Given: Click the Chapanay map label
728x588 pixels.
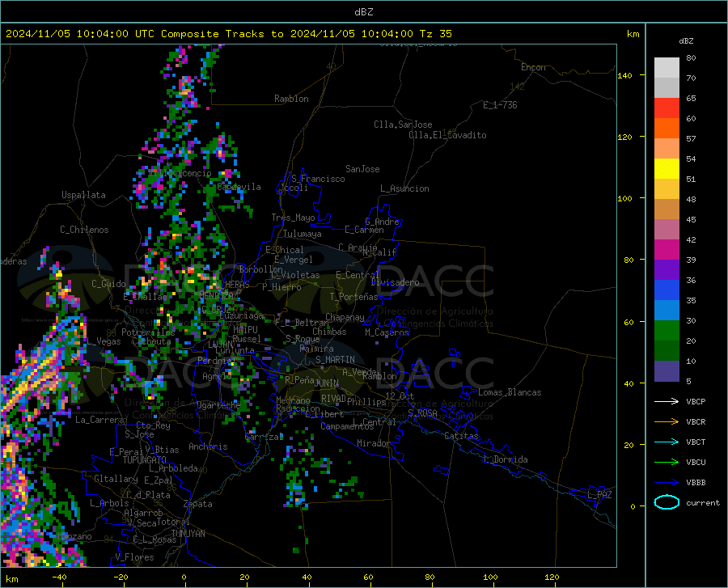Looking at the screenshot, I should (x=345, y=317).
